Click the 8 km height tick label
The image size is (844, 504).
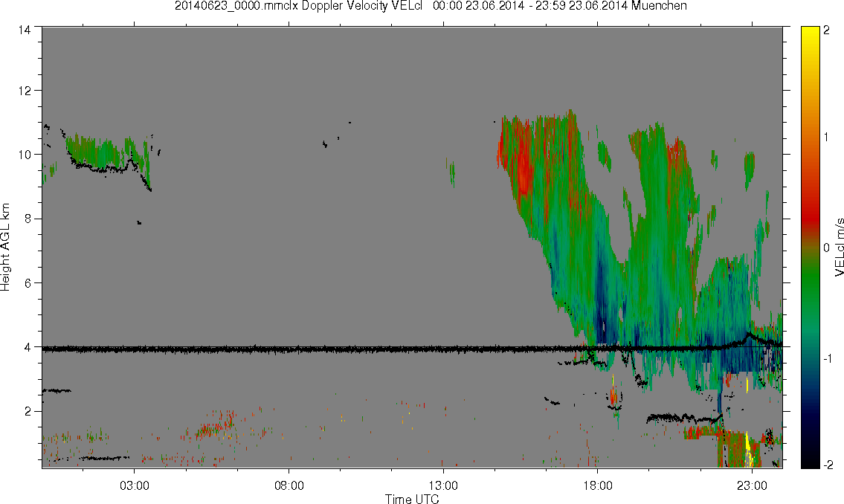click(27, 219)
